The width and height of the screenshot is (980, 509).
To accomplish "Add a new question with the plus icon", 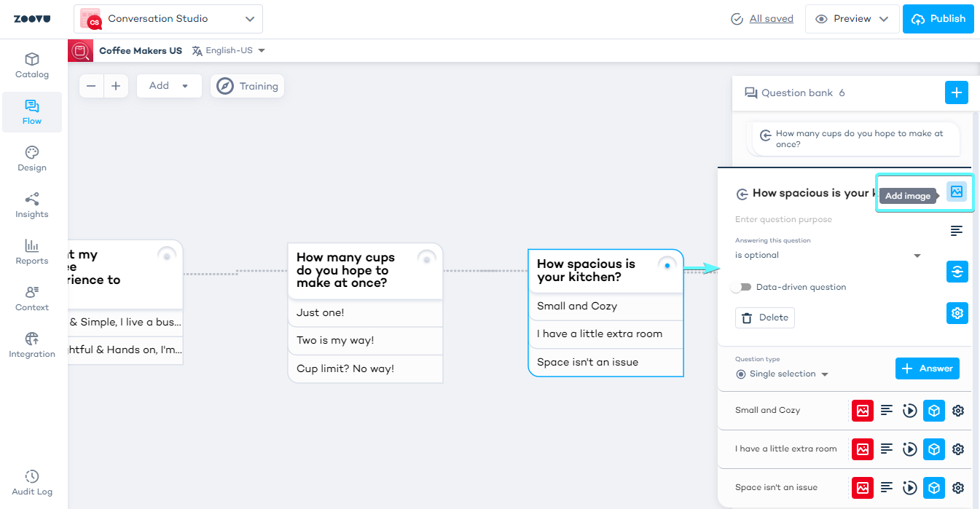I will click(956, 92).
